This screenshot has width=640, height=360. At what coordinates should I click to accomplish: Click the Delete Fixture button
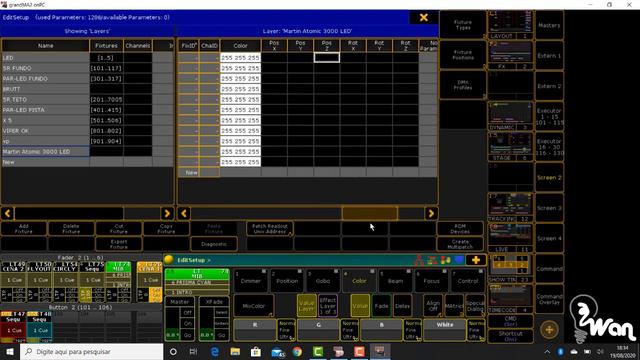coord(71,229)
